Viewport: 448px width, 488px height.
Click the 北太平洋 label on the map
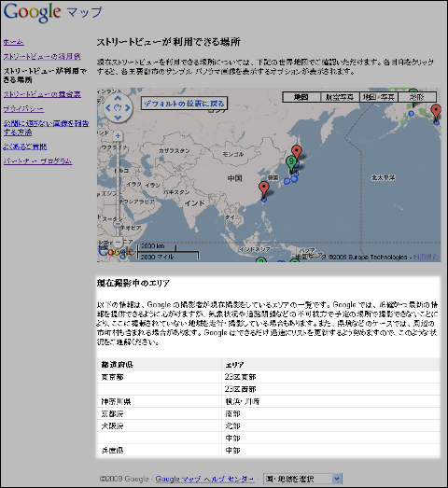coord(383,177)
